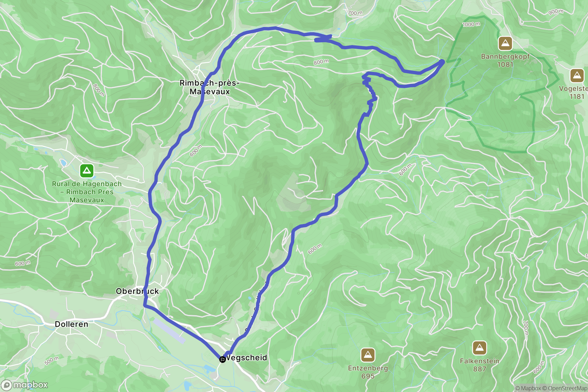The height and width of the screenshot is (392, 588).
Task: Click the Falkenstein 887 text label
Action: [480, 365]
